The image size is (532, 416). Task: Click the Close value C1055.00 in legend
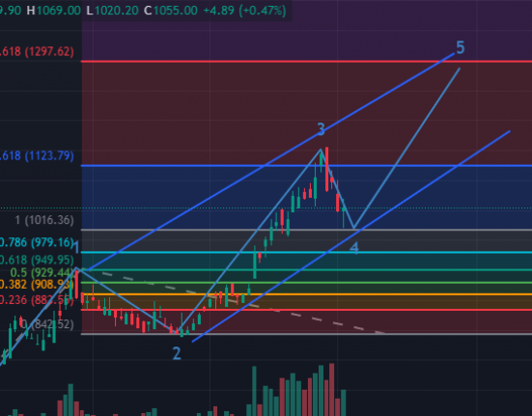(171, 11)
